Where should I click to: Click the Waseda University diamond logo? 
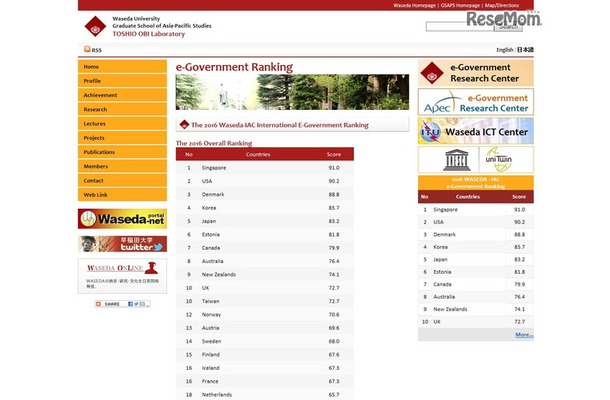[x=95, y=26]
